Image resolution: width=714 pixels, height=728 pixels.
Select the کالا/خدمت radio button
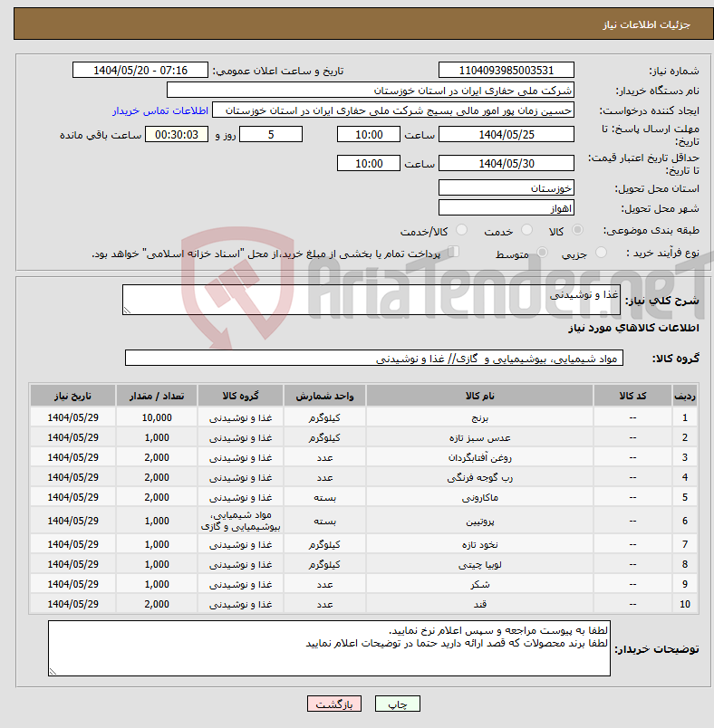(x=462, y=230)
